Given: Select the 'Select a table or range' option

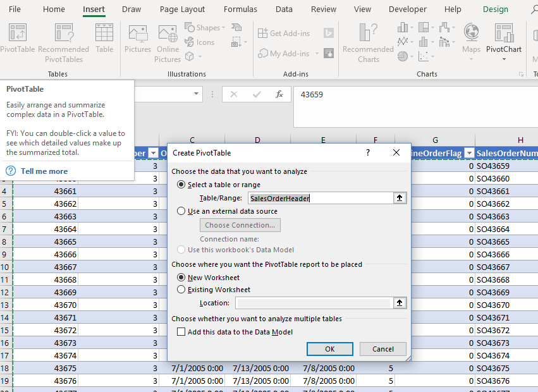Looking at the screenshot, I should point(181,185).
